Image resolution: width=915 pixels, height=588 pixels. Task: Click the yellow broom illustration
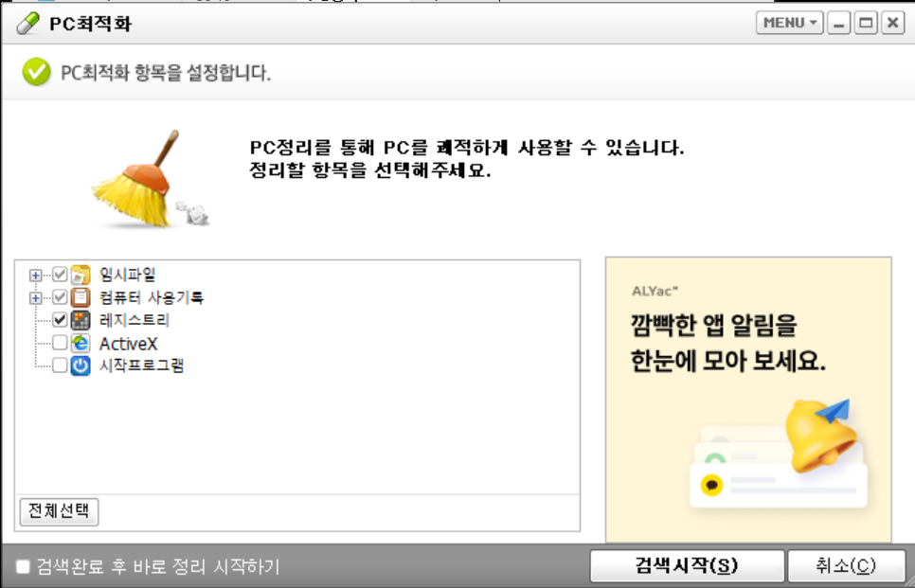pos(150,180)
